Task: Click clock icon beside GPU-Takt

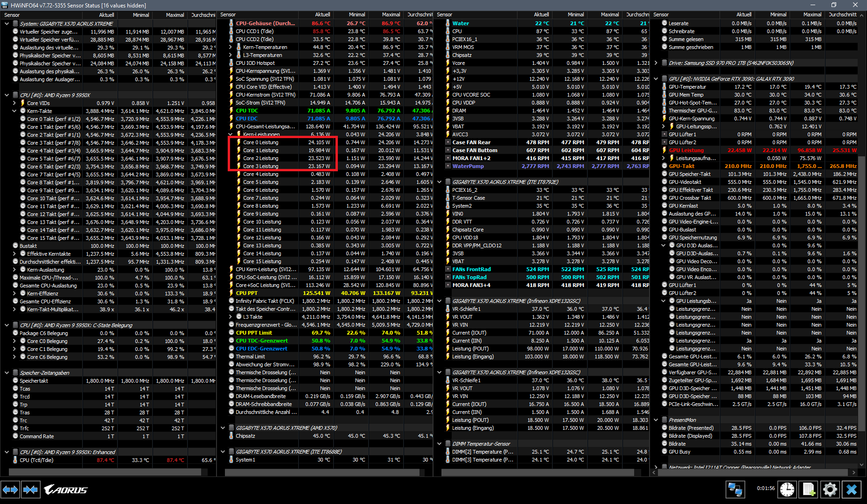Action: click(x=664, y=166)
